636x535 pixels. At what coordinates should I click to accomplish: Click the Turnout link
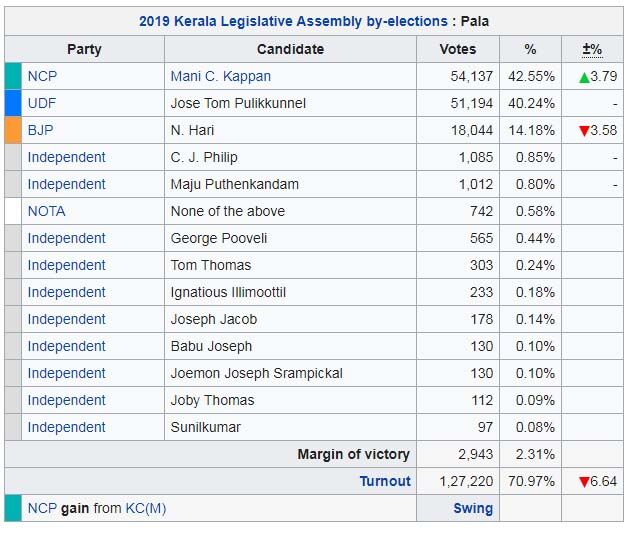(385, 481)
